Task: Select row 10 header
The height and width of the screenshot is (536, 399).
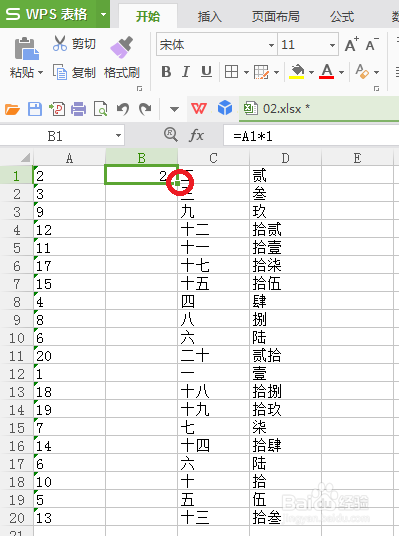Action: pyautogui.click(x=17, y=338)
